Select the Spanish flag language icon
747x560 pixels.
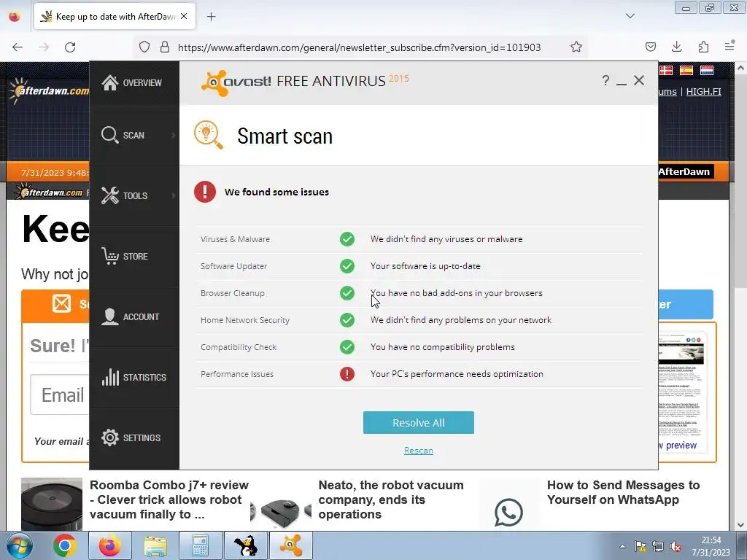[686, 71]
